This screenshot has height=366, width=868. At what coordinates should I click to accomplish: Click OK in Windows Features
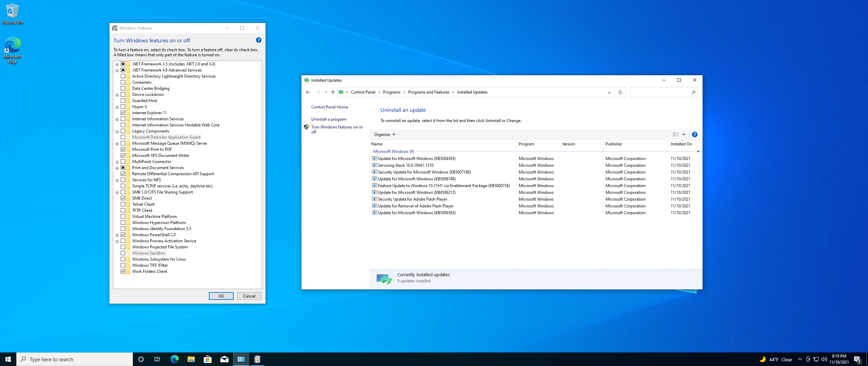[221, 296]
